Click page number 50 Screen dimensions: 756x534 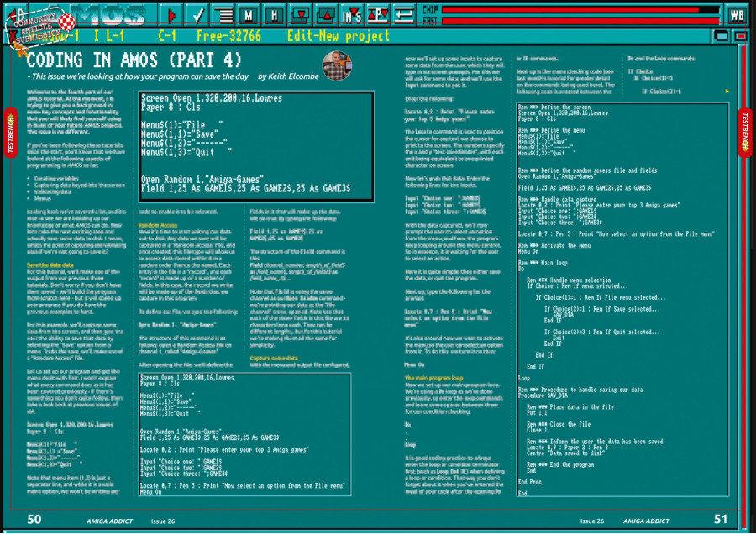(x=34, y=519)
